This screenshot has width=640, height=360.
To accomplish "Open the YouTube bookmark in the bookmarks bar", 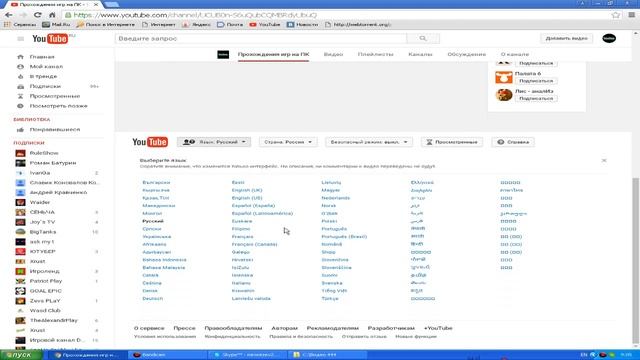I will tap(265, 24).
